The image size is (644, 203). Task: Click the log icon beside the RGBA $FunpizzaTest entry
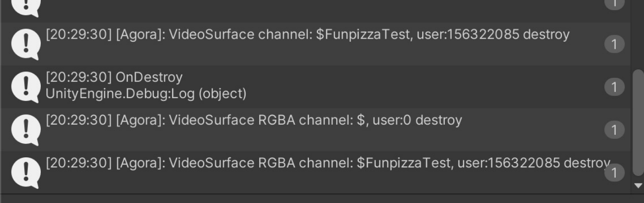26,172
